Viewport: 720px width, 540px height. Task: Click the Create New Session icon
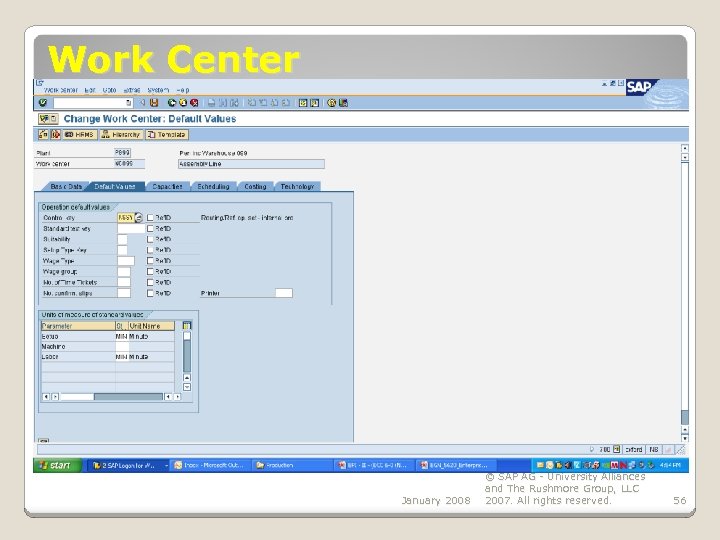click(x=303, y=103)
